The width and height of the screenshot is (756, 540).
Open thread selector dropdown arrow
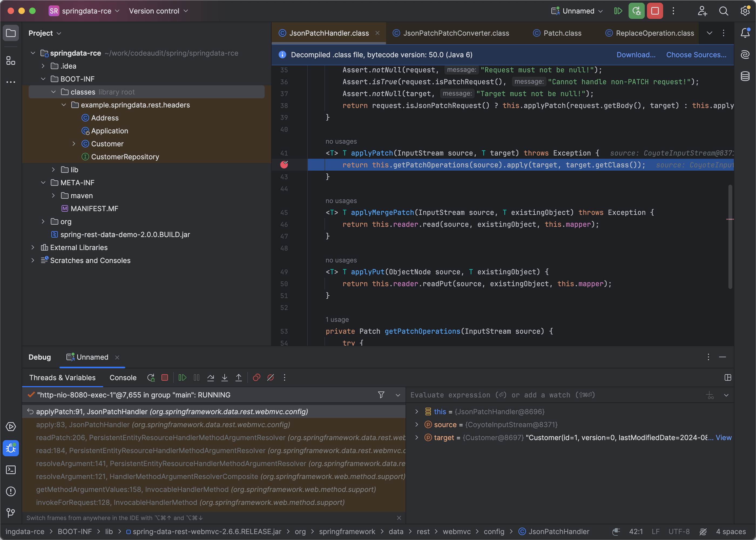click(398, 395)
